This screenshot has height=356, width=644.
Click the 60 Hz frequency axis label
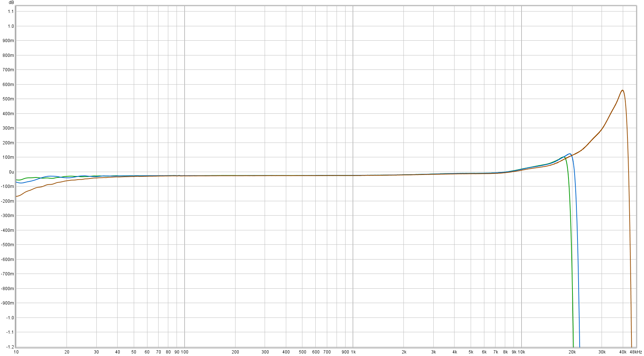147,352
